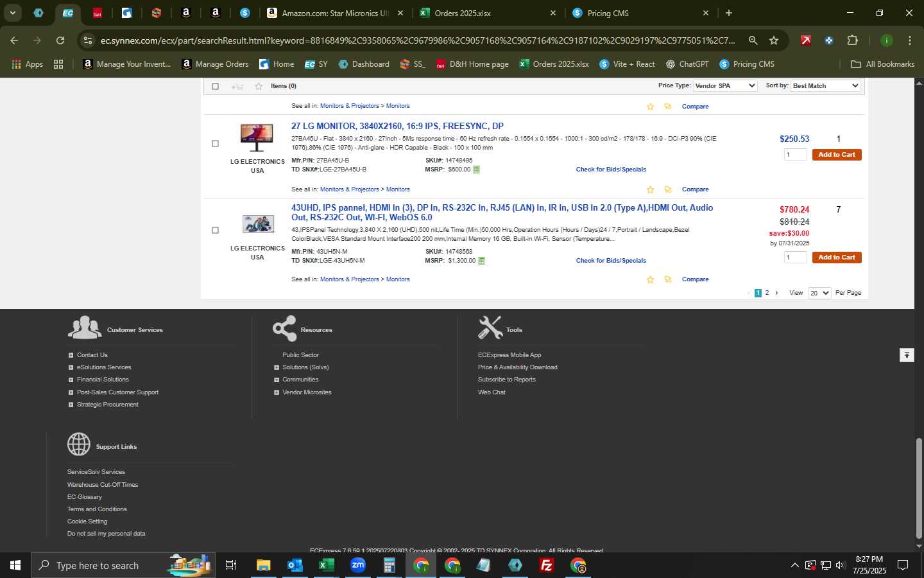The height and width of the screenshot is (578, 924).
Task: Click the back-to-top arrow button
Action: 907,355
